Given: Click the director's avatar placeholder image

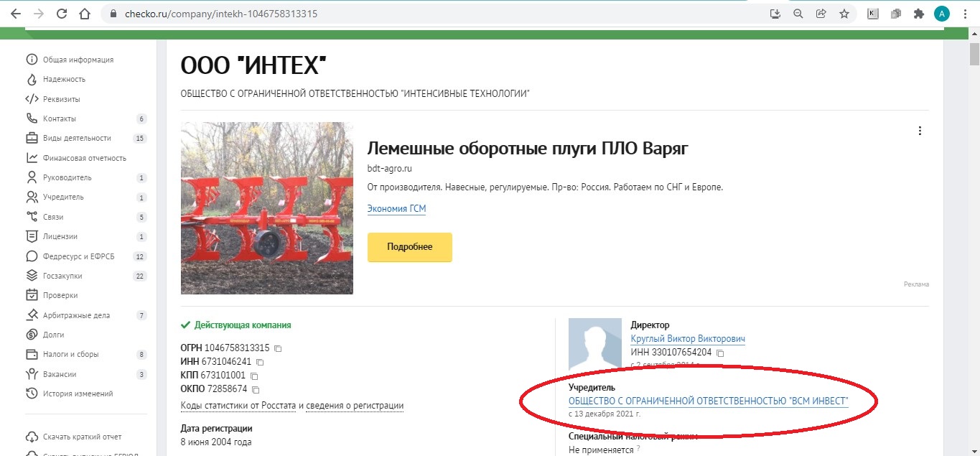Looking at the screenshot, I should 595,344.
